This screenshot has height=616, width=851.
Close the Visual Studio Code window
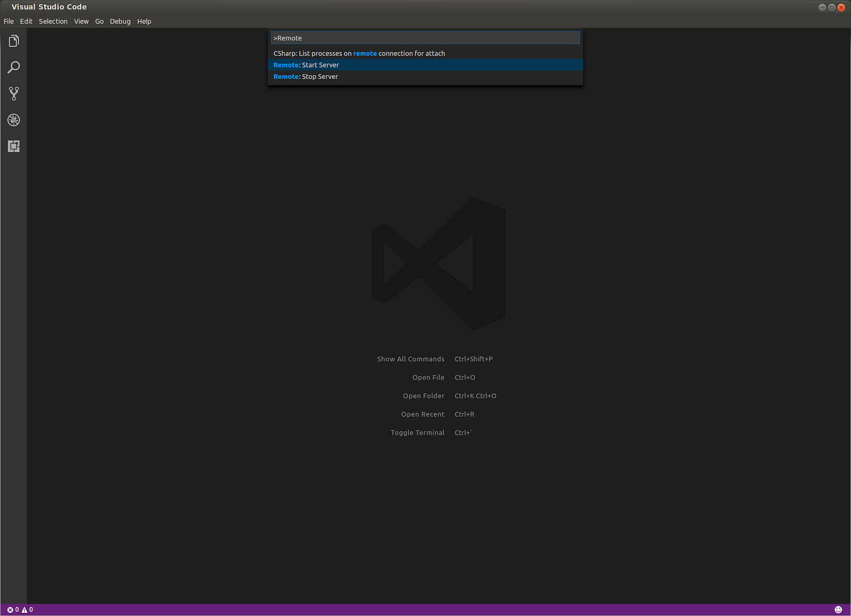click(x=841, y=7)
